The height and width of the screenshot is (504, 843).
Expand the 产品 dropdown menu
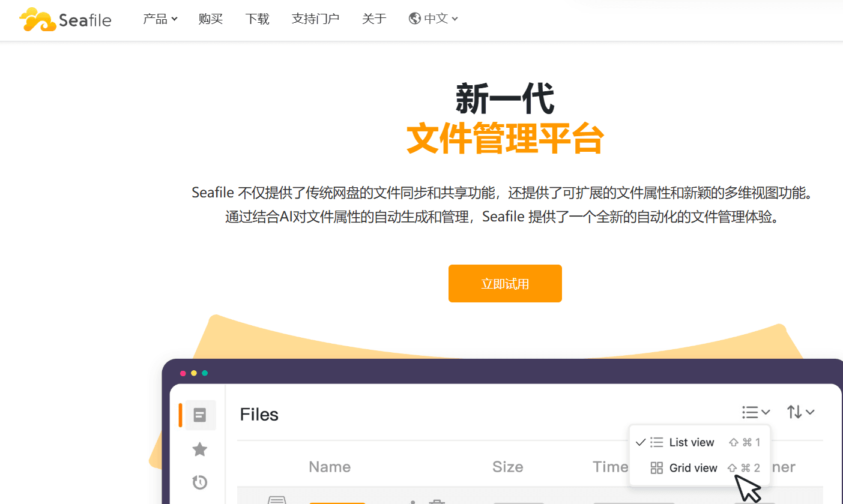pyautogui.click(x=160, y=19)
